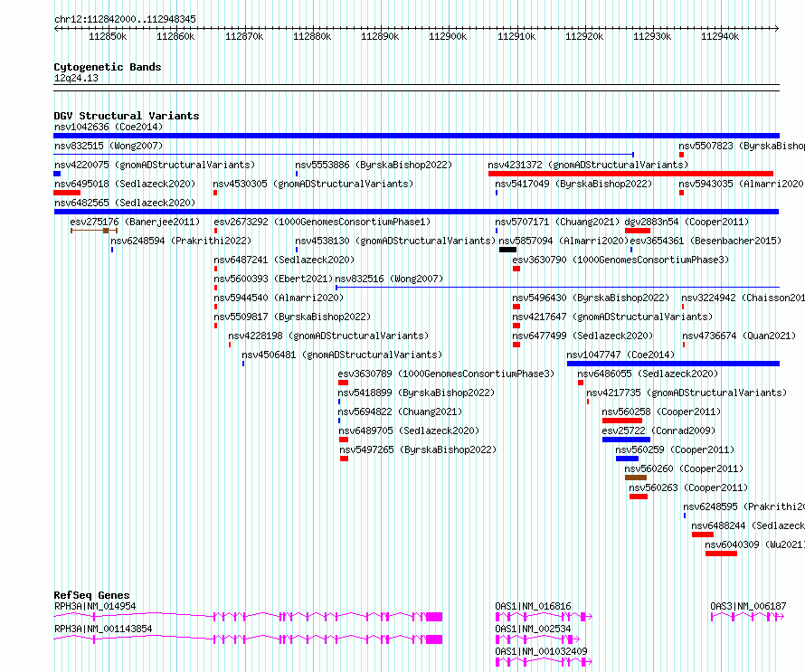The height and width of the screenshot is (672, 805).
Task: Open nsv5943035 (Almarri2020) label
Action: (x=742, y=184)
